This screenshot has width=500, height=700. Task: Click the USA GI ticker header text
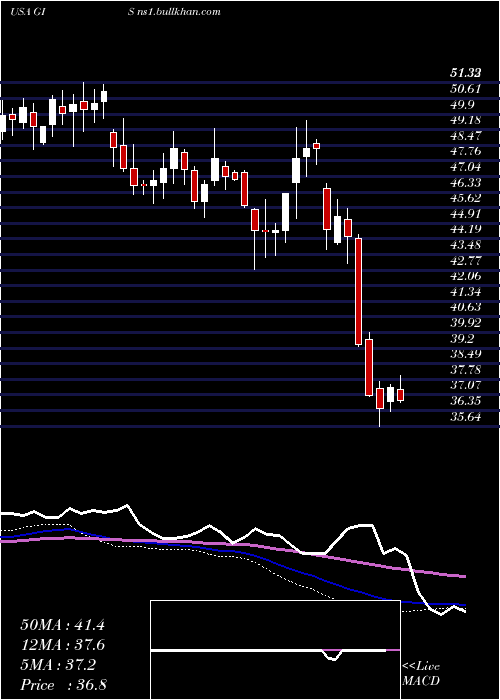click(29, 12)
